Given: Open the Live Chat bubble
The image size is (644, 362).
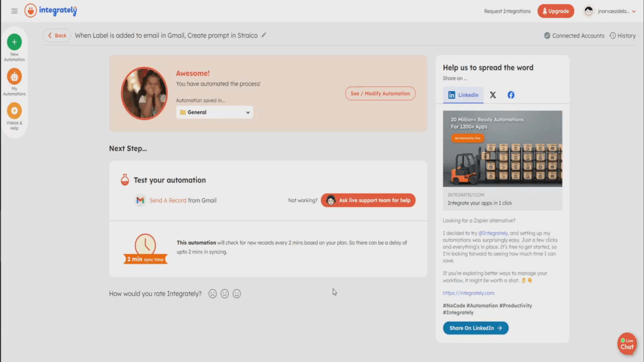Looking at the screenshot, I should 627,344.
